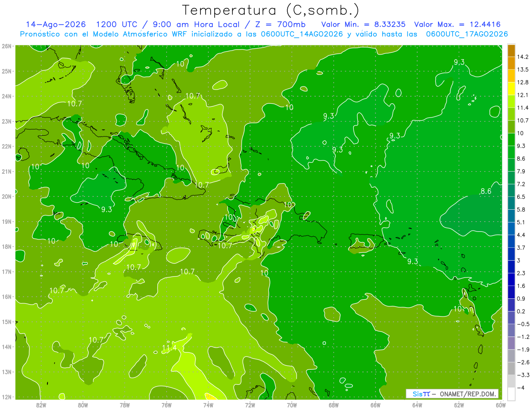
Task: Click the '12N' latitude axis label
Action: coord(7,397)
